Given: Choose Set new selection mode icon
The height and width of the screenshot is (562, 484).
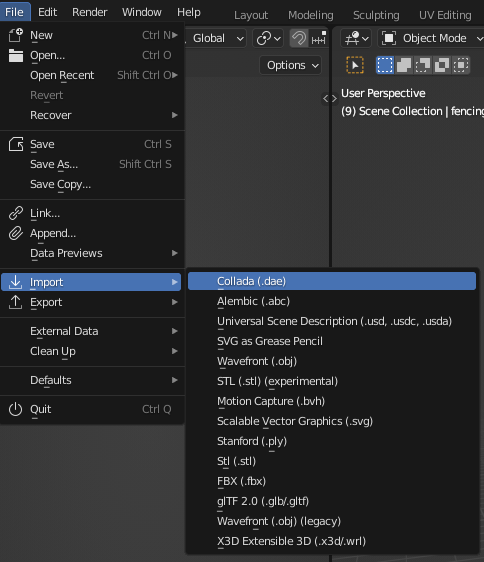Looking at the screenshot, I should pyautogui.click(x=385, y=65).
